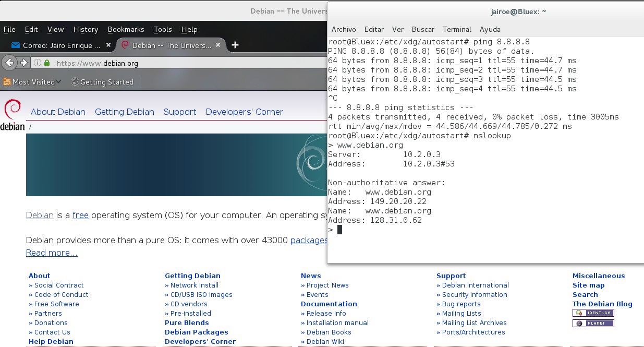This screenshot has width=644, height=347.
Task: Open the Pre-installed link
Action: pyautogui.click(x=191, y=313)
